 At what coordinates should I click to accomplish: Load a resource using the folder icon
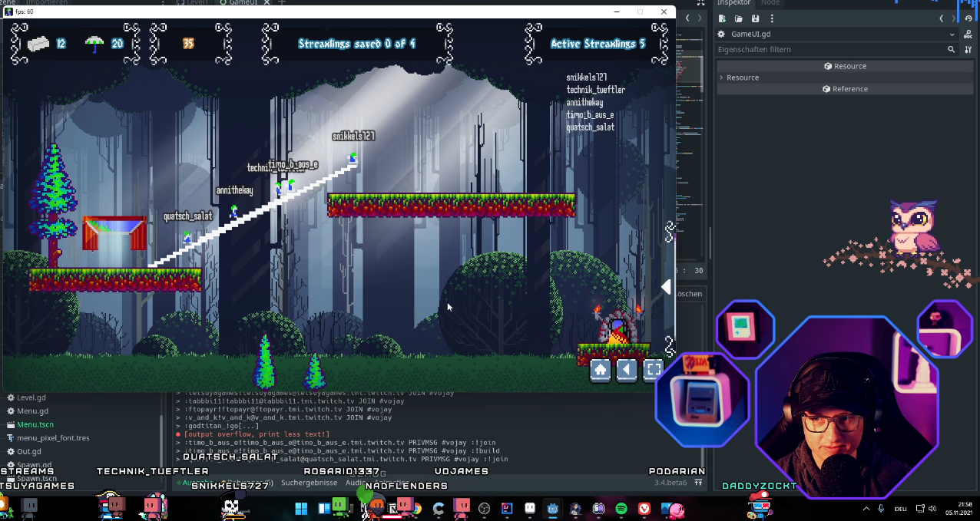pos(739,18)
